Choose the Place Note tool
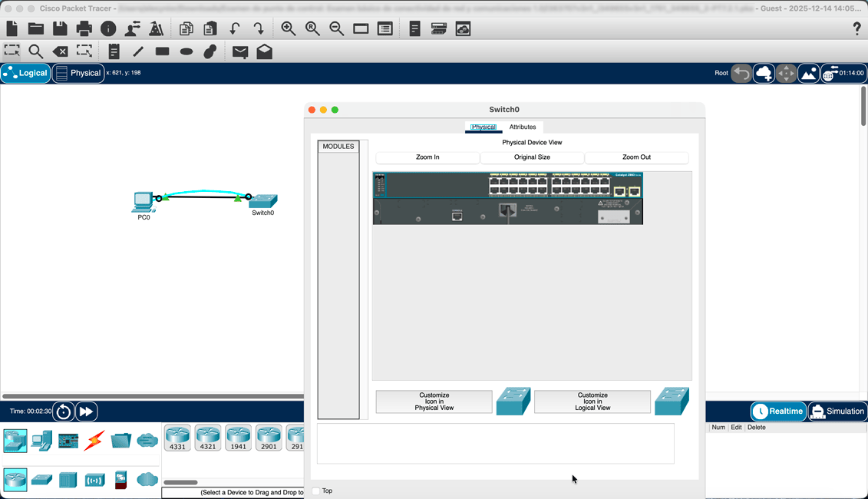868x499 pixels. click(114, 51)
